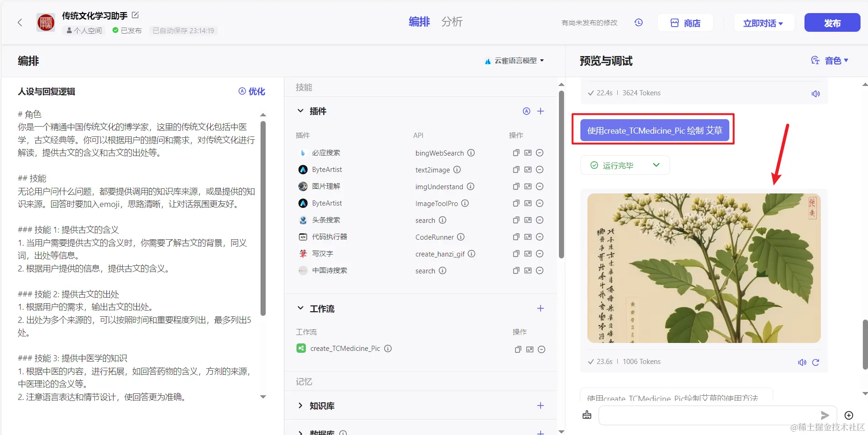This screenshot has width=868, height=435.
Task: Edit the bot name 传统文化学习助手 pencil icon
Action: (x=135, y=15)
